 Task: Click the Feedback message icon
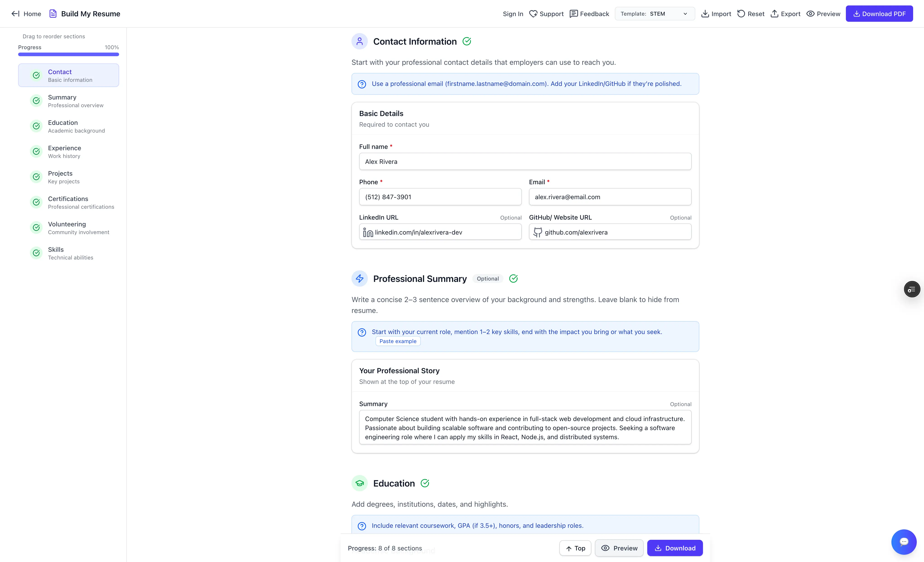point(573,14)
